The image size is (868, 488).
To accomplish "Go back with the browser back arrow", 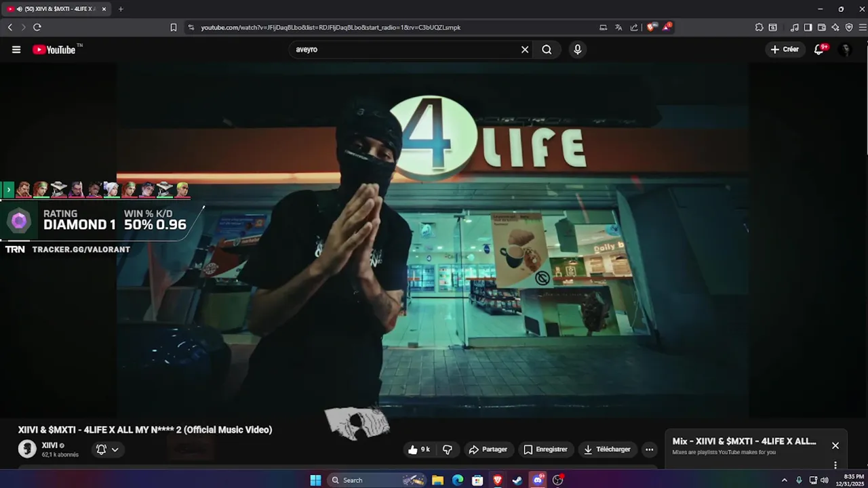I will (9, 27).
